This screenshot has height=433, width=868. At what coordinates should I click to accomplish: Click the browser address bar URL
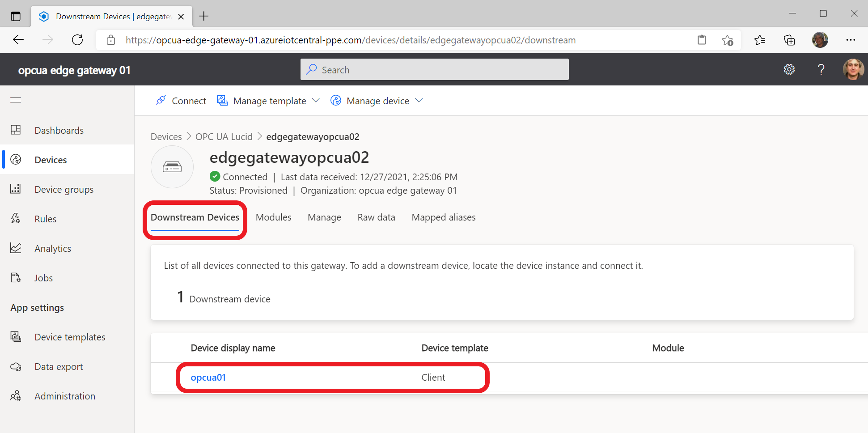click(351, 40)
